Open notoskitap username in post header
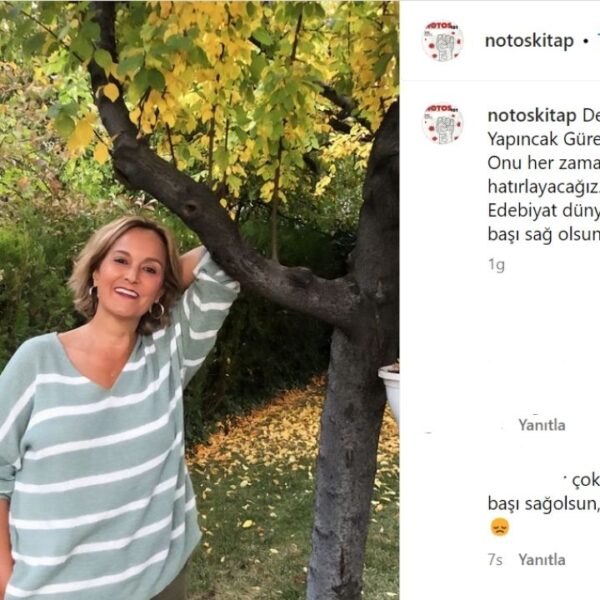The width and height of the screenshot is (600, 600). click(529, 41)
